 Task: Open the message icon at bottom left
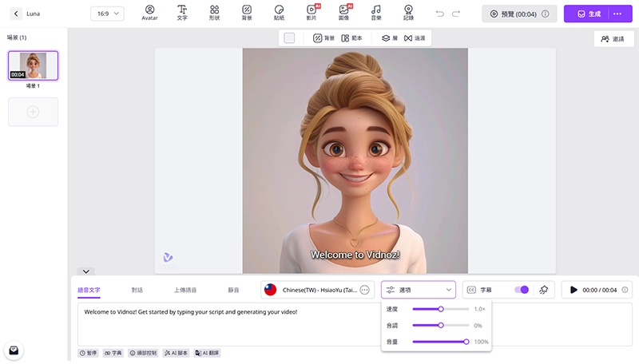click(x=14, y=350)
